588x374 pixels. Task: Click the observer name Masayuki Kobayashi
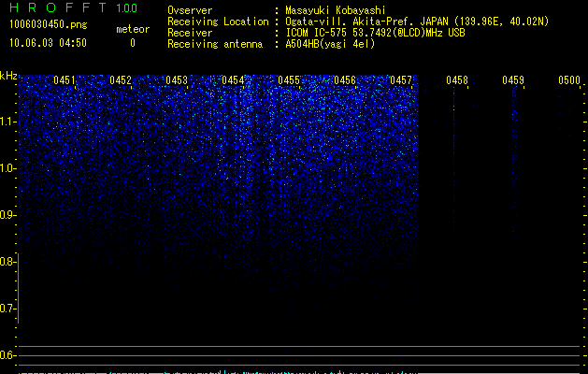pos(336,10)
